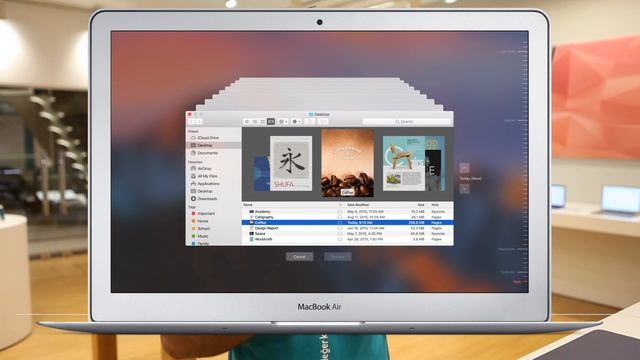This screenshot has width=640, height=360.
Task: Switch to list view in the toolbar
Action: tap(255, 122)
